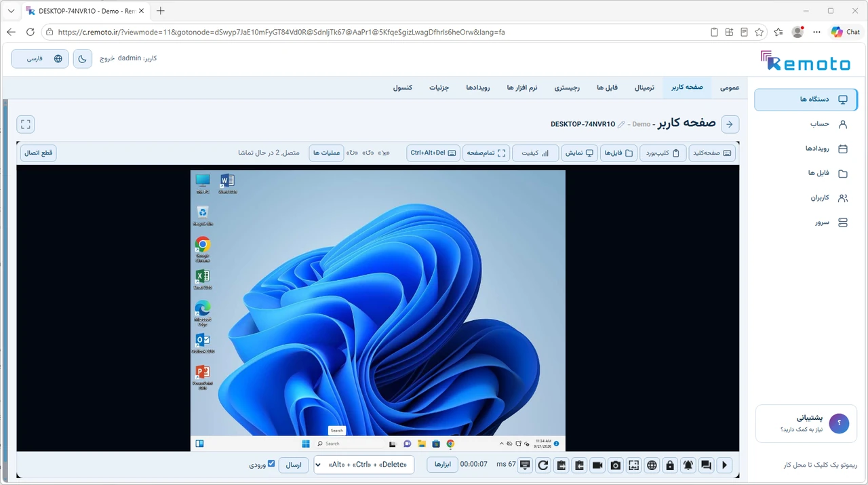Open Excel icon on remote desktop
Viewport: 868px width, 485px height.
pyautogui.click(x=202, y=279)
